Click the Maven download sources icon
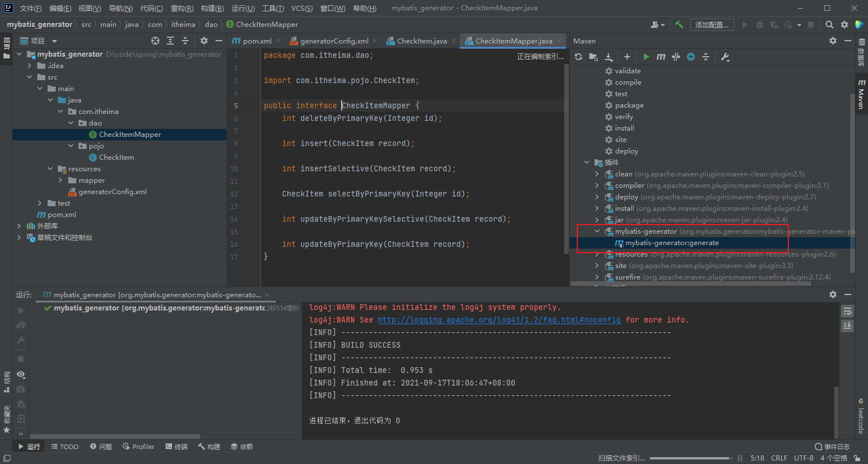 (x=609, y=57)
